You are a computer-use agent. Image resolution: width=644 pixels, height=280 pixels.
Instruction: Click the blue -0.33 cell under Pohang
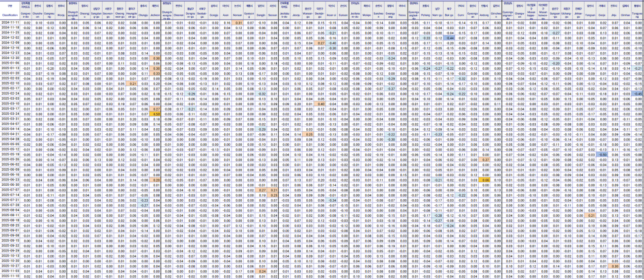(x=426, y=38)
